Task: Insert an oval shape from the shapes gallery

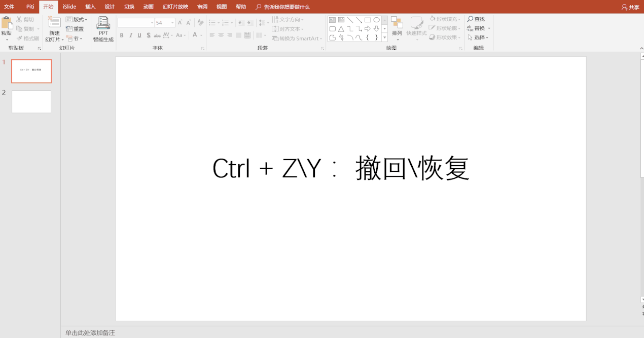Action: tap(376, 19)
